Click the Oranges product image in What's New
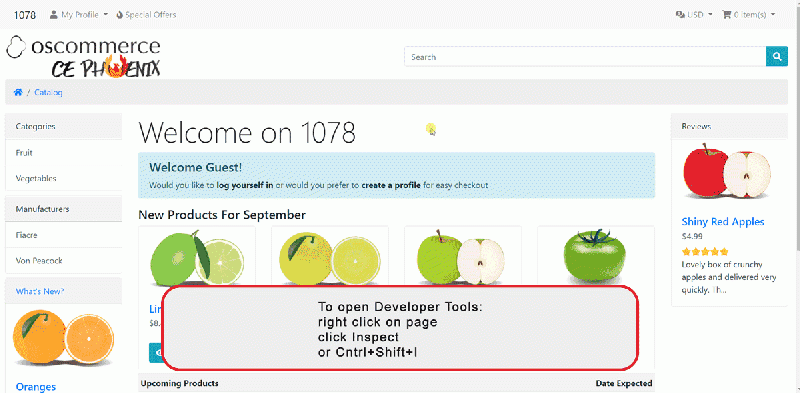Screen dimensions: 800x393 tap(63, 338)
